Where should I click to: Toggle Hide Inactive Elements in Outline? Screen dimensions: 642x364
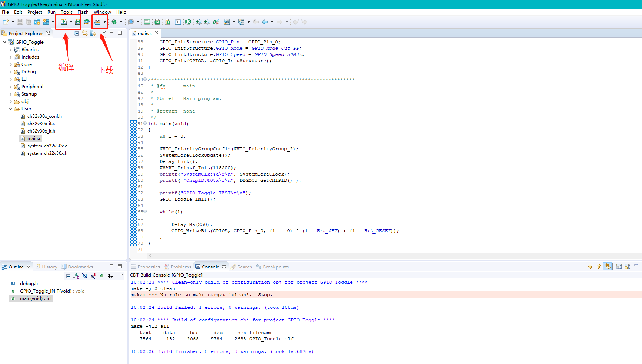click(x=110, y=276)
